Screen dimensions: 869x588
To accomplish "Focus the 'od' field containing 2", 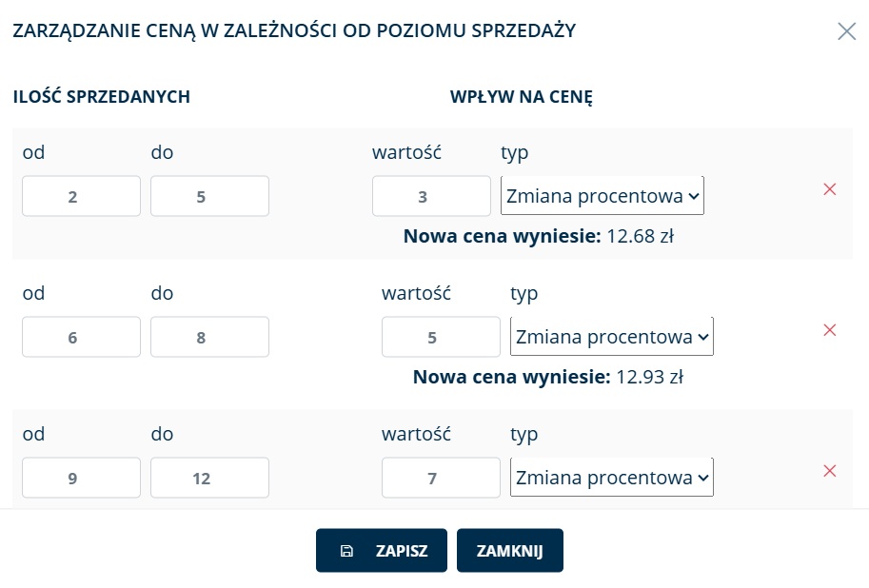I will pos(82,196).
